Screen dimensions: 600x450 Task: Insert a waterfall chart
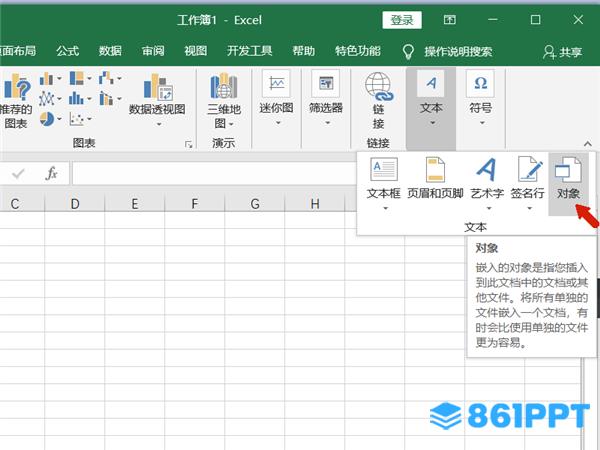[106, 78]
